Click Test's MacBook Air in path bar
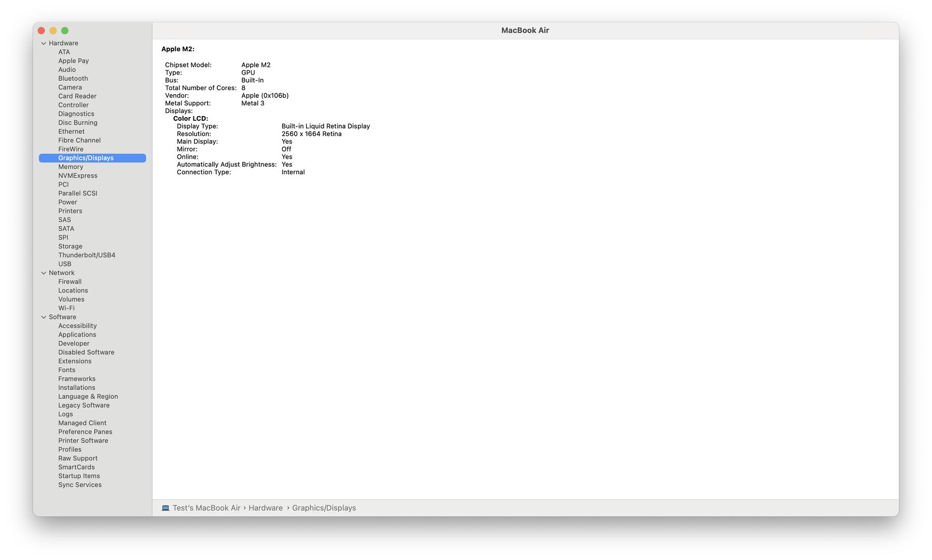The width and height of the screenshot is (932, 560). point(206,508)
